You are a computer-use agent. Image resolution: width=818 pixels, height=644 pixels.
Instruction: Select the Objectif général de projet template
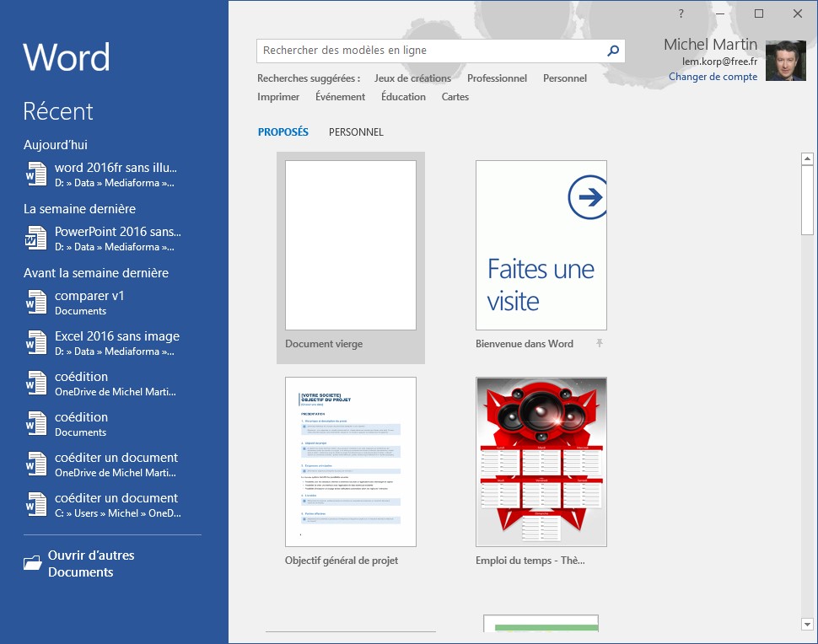351,461
